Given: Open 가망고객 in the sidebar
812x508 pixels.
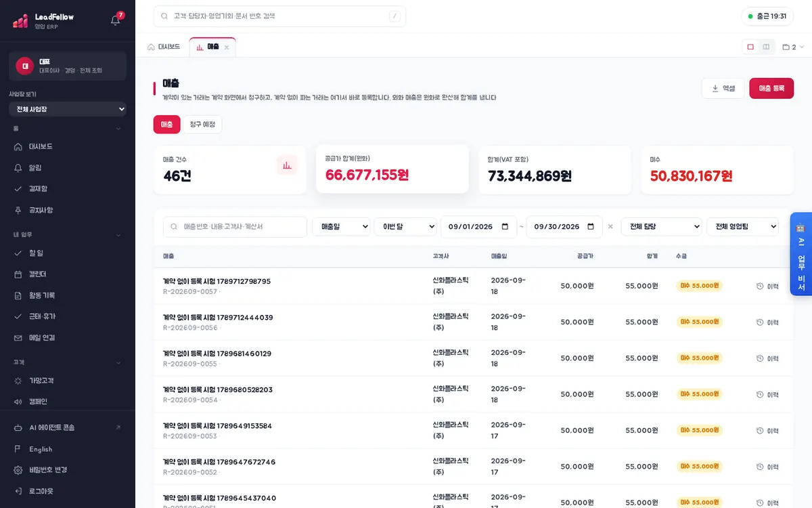Looking at the screenshot, I should 68,381.
